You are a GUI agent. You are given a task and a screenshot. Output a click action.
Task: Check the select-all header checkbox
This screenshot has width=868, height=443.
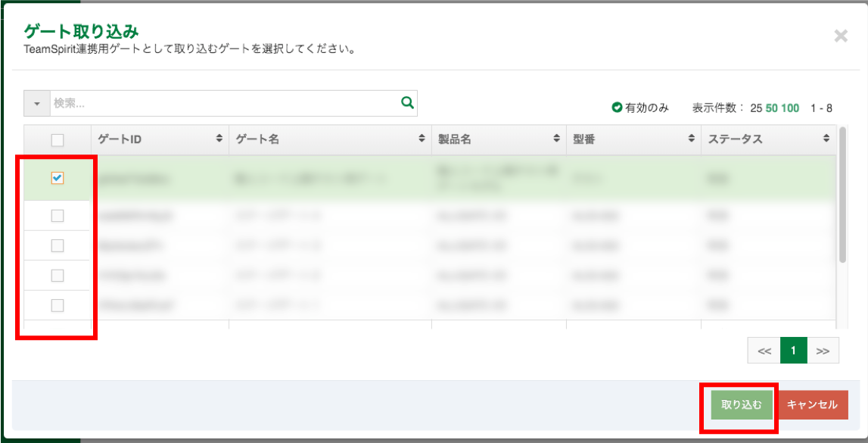(x=58, y=140)
